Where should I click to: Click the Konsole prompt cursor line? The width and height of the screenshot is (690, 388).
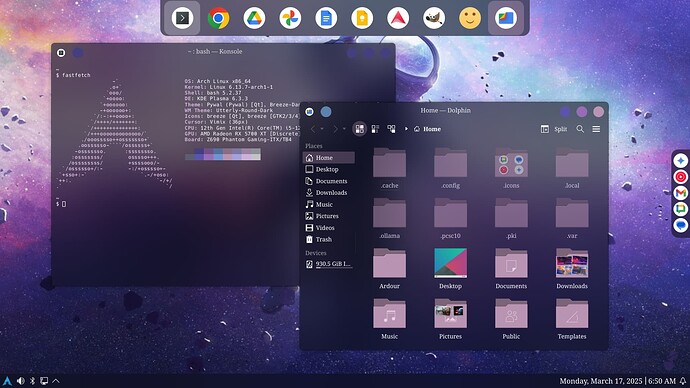pos(61,204)
